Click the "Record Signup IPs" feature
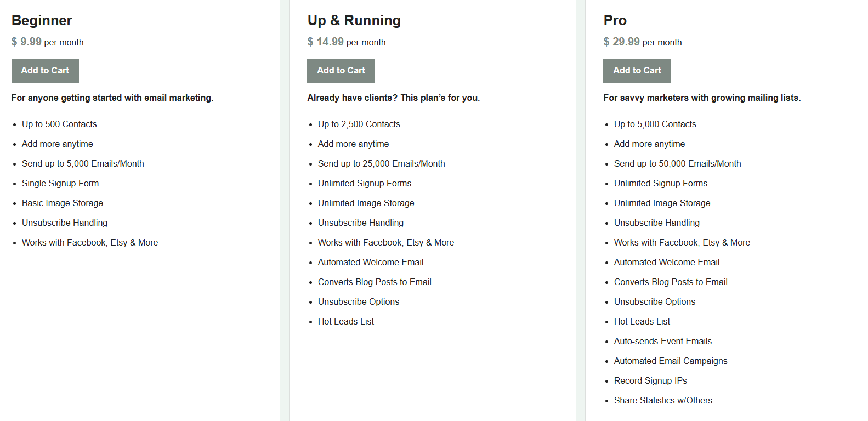 (650, 381)
